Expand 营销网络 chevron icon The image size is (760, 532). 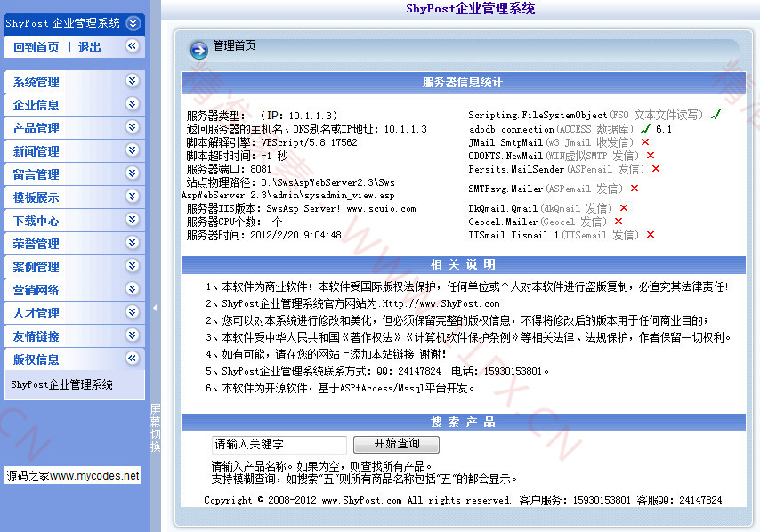point(133,289)
